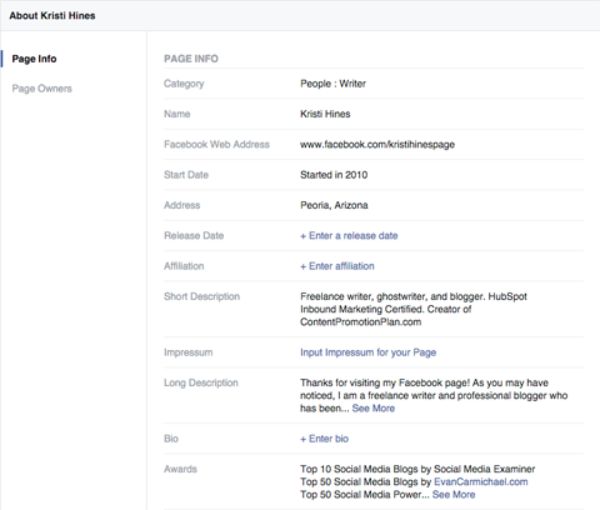Expand the Awards list with See More
The width and height of the screenshot is (600, 510).
tap(453, 495)
